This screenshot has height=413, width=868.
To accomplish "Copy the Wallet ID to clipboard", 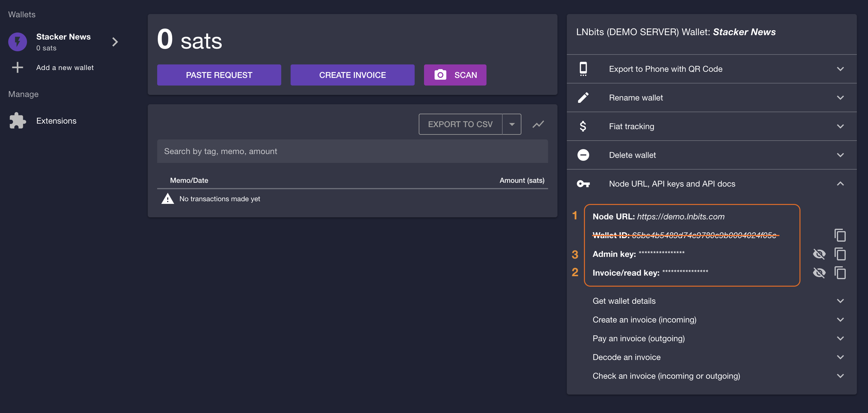I will (840, 235).
